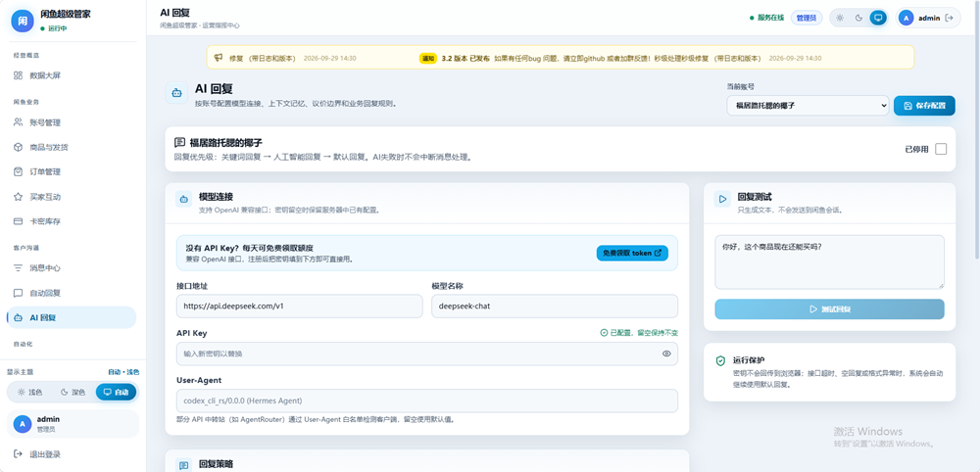The width and height of the screenshot is (980, 472).
Task: Click the 消息中心 sidebar icon
Action: (18, 268)
